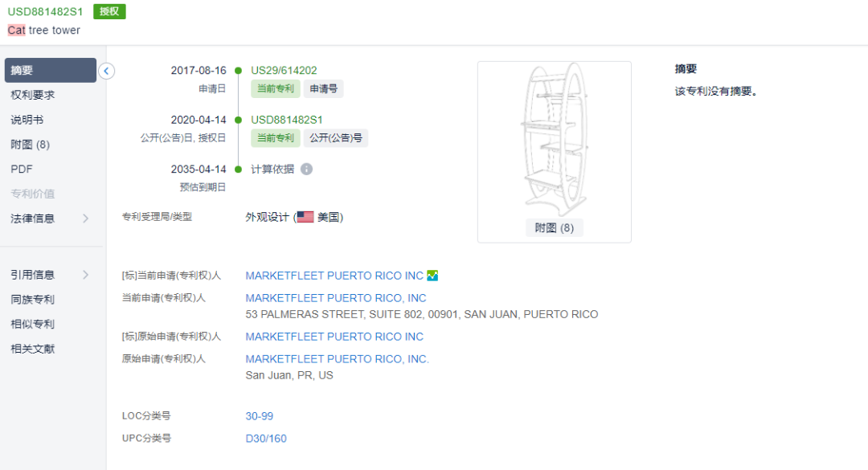Expand the 法律信息 submenu arrow
This screenshot has height=470, width=868.
[86, 218]
